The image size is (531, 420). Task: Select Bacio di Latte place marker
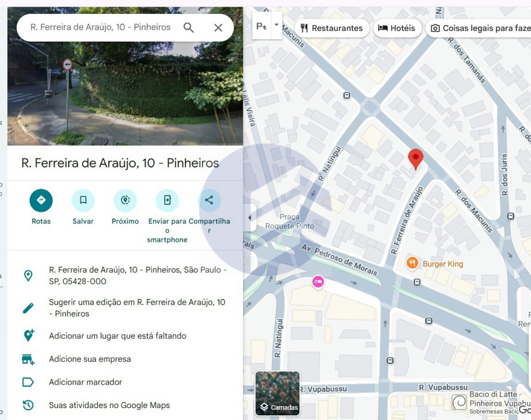tap(459, 402)
